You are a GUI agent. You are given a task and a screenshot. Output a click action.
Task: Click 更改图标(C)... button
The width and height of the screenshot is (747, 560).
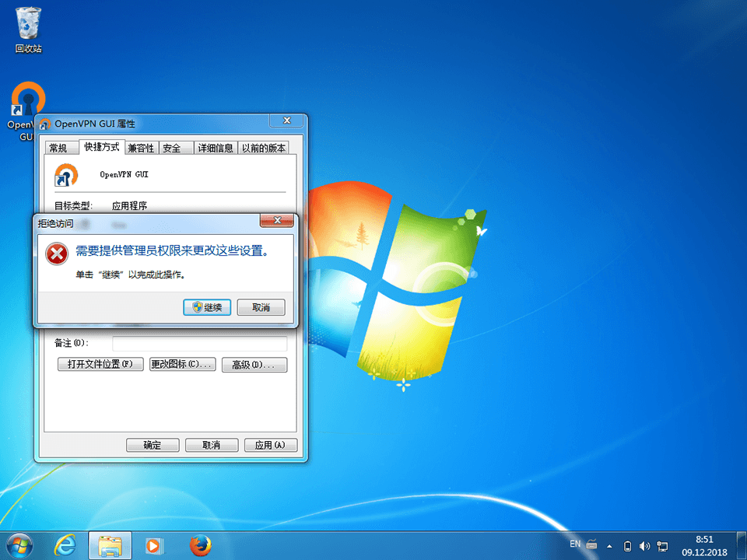(x=182, y=364)
